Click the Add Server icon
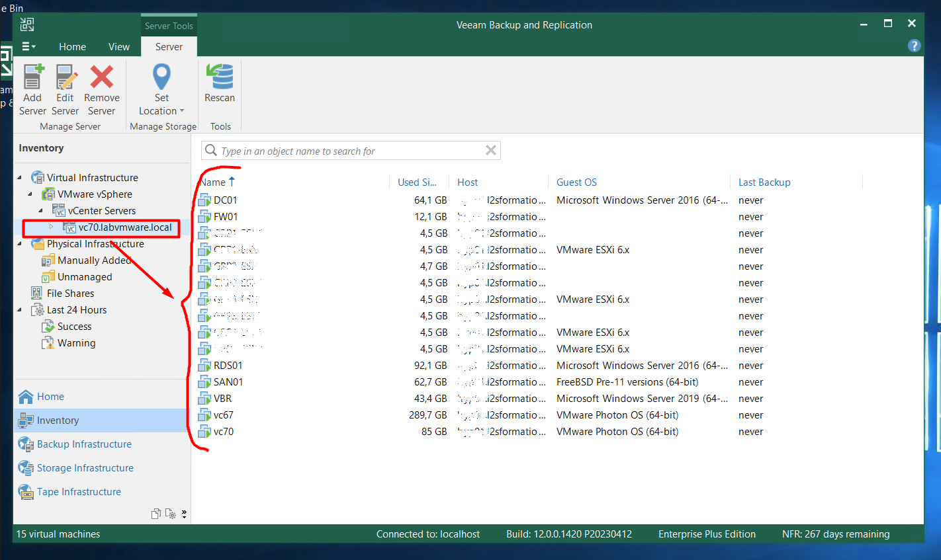 (33, 77)
